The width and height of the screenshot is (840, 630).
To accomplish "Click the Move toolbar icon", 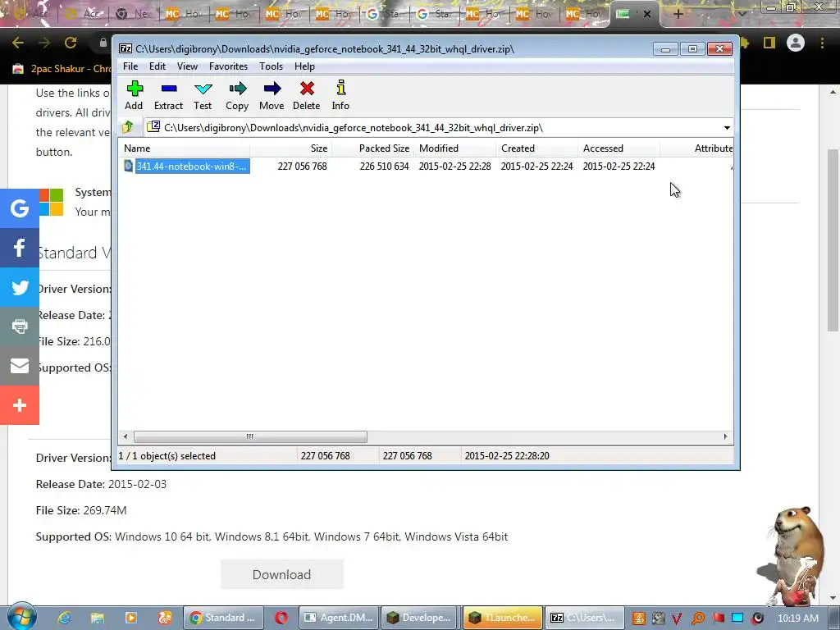I will (x=272, y=95).
